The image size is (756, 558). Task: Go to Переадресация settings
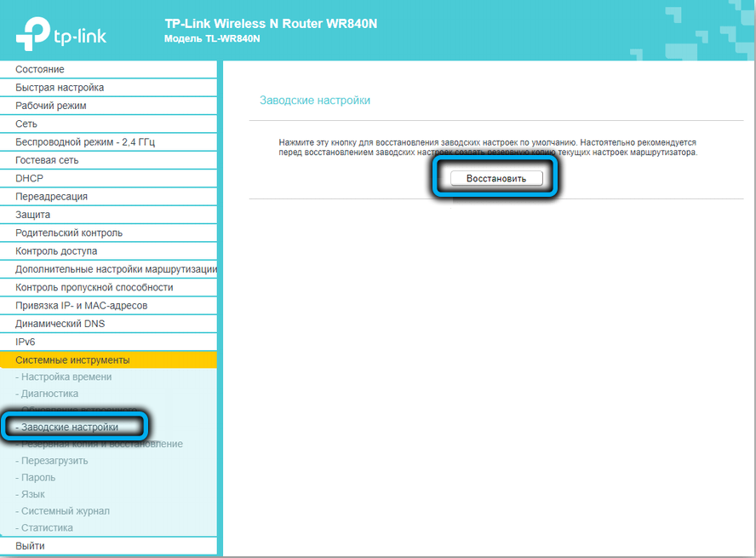tap(51, 197)
